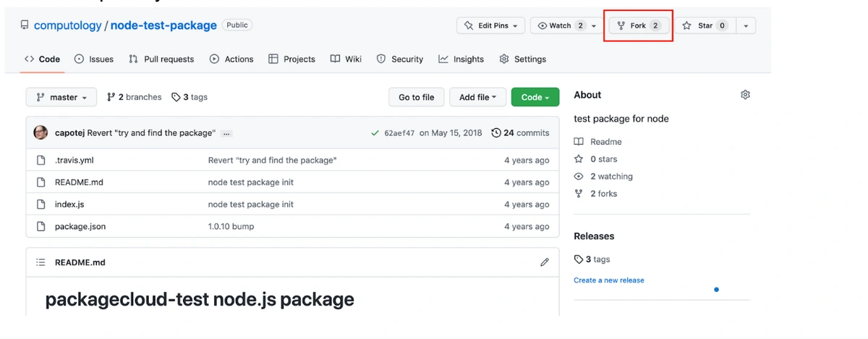
Task: Click the Public visibility badge
Action: 237,25
